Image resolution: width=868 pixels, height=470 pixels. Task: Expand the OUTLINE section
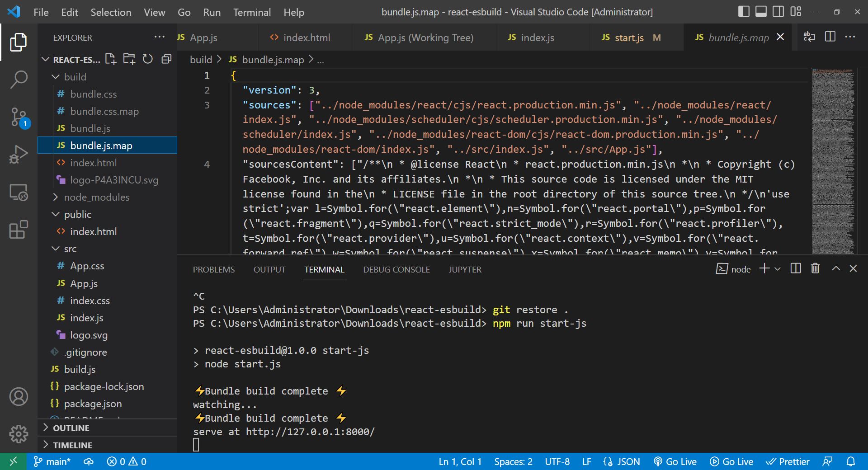pyautogui.click(x=108, y=428)
